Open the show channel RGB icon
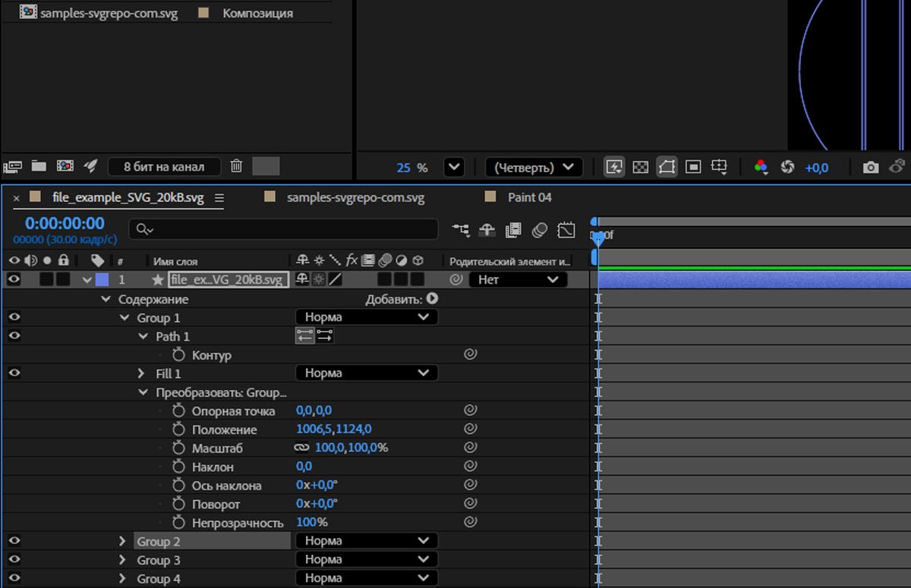The height and width of the screenshot is (588, 911). (x=761, y=167)
